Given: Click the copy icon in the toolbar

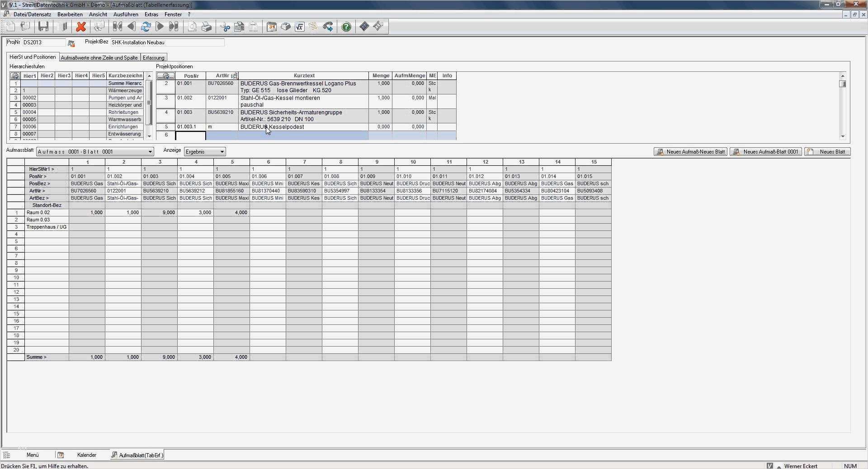Looking at the screenshot, I should pos(239,27).
